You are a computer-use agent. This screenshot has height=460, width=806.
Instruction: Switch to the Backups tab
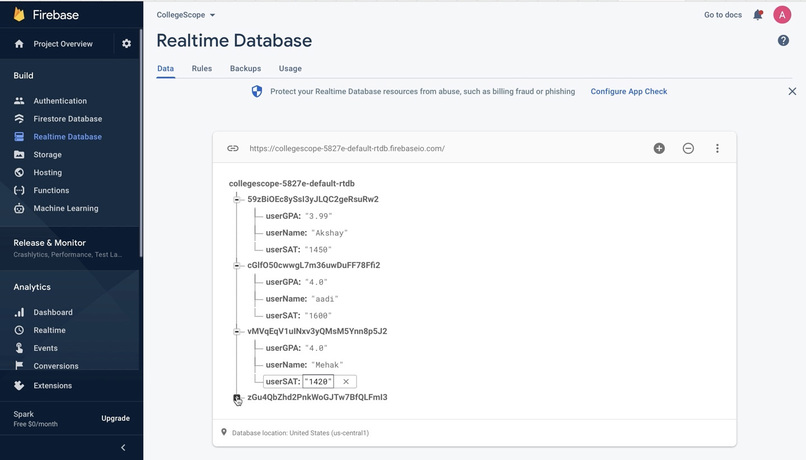coord(245,68)
